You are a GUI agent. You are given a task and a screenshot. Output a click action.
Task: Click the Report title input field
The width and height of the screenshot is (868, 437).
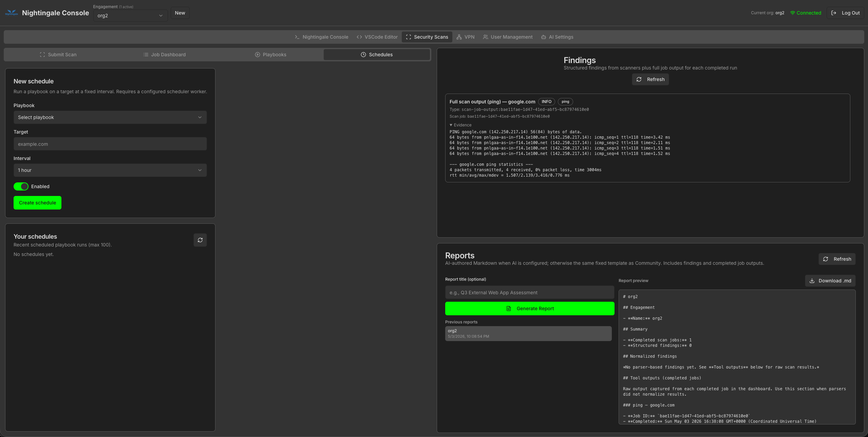[x=529, y=292]
